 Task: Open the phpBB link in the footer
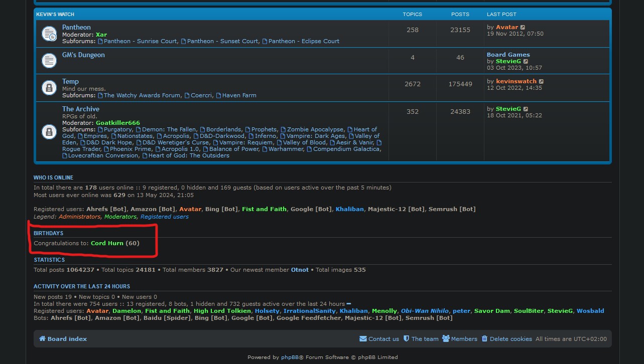pos(290,357)
